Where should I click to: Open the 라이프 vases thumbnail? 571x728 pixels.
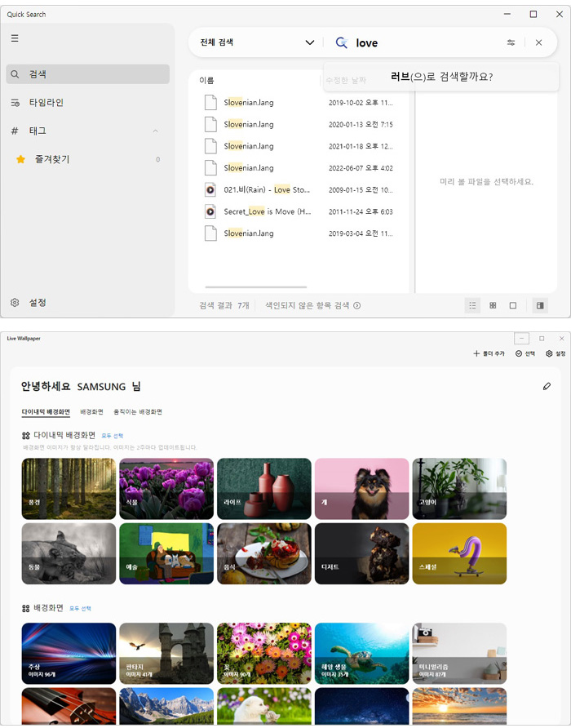pyautogui.click(x=264, y=488)
